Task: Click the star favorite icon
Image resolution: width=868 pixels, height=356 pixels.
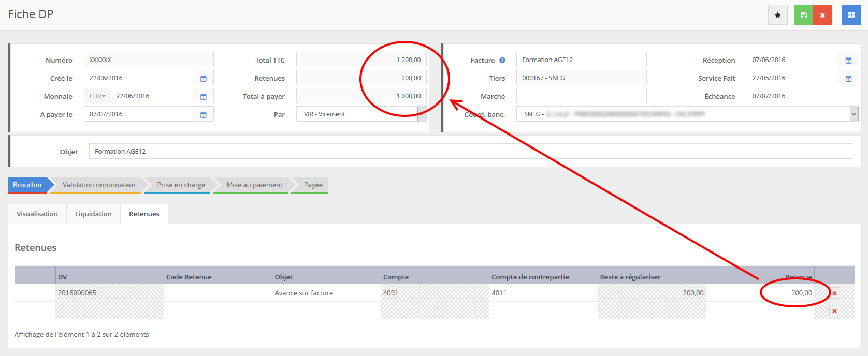Action: (777, 15)
